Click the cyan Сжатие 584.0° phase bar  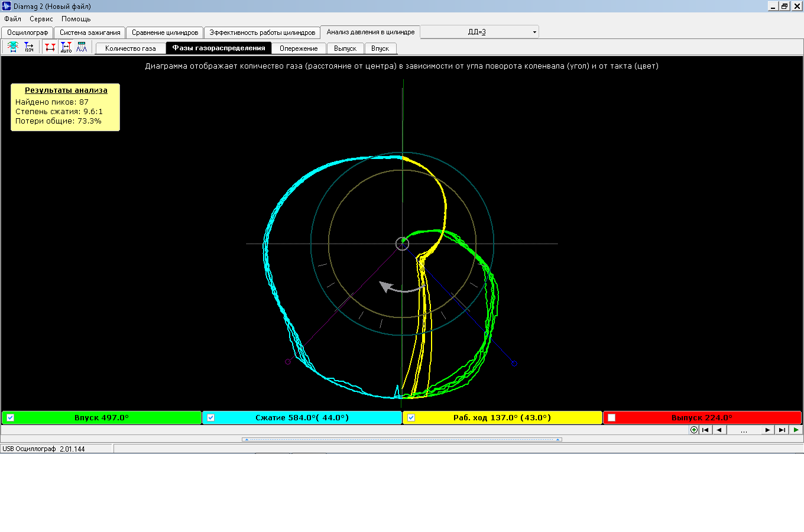click(302, 418)
